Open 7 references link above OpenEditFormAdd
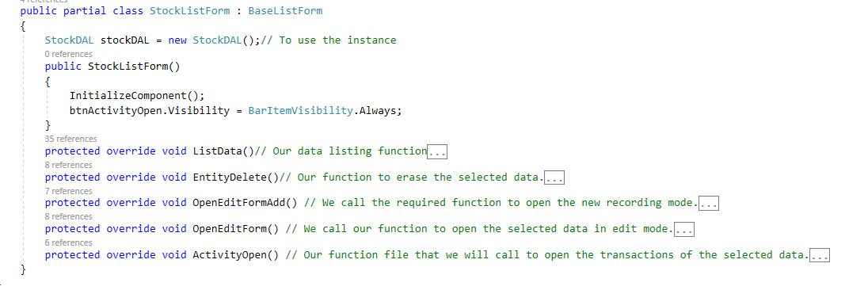868x290 pixels. coord(69,191)
